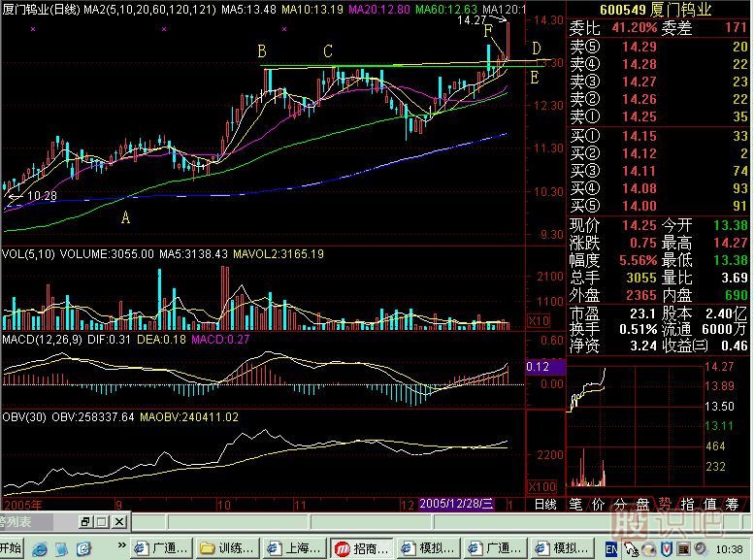Click the 招商 taskbar application button
Image resolution: width=754 pixels, height=560 pixels.
pos(361,548)
